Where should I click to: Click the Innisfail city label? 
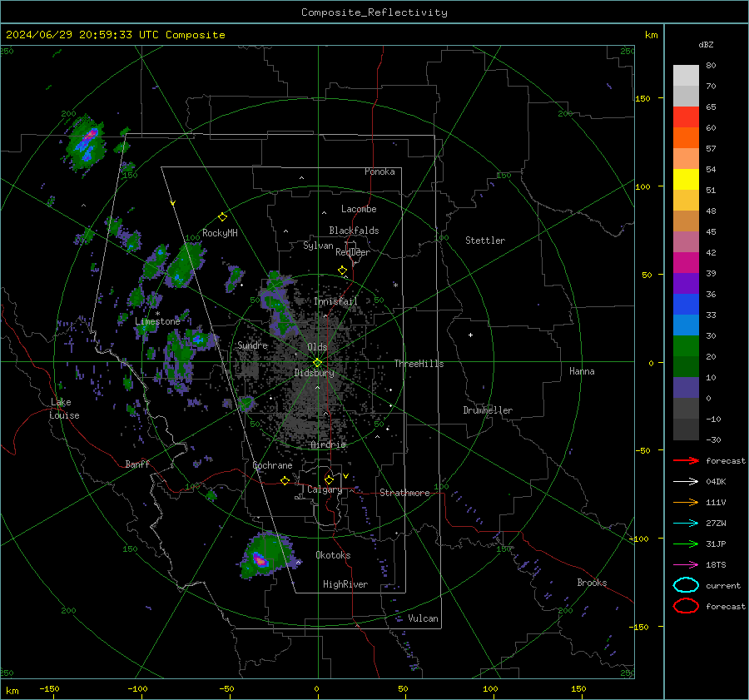click(335, 301)
